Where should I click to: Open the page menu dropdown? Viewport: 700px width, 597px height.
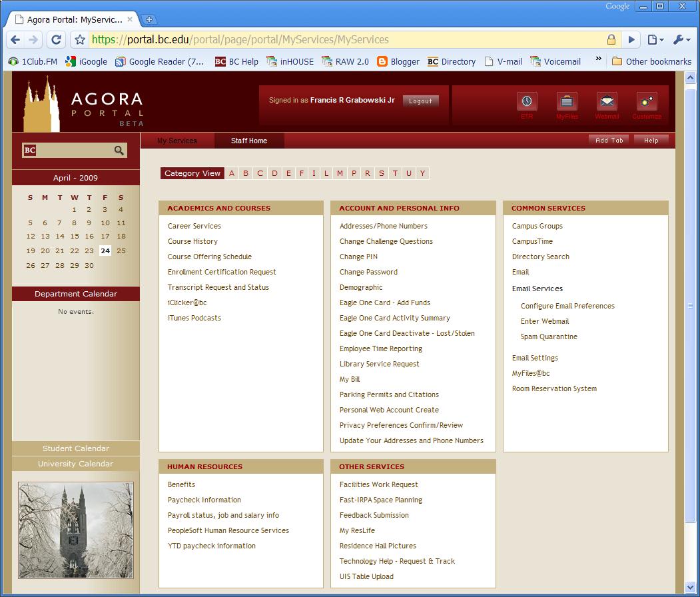click(x=655, y=40)
